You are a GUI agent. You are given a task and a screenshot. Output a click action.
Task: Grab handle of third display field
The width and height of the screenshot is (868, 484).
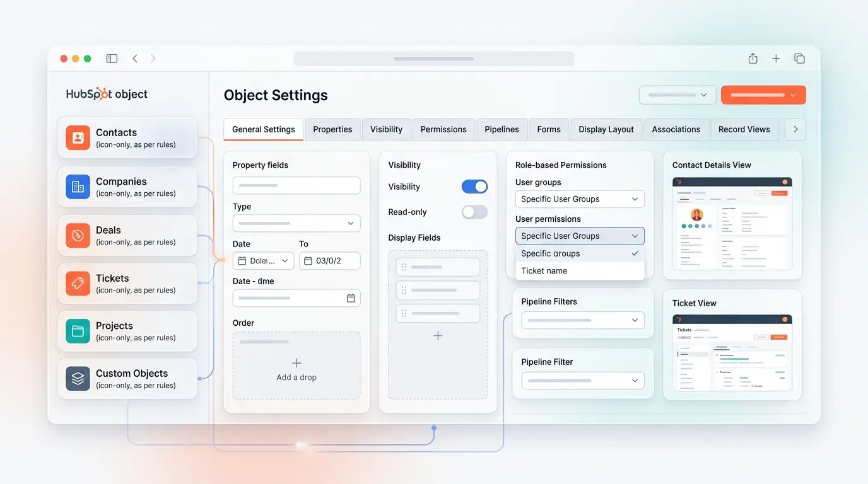pos(404,314)
